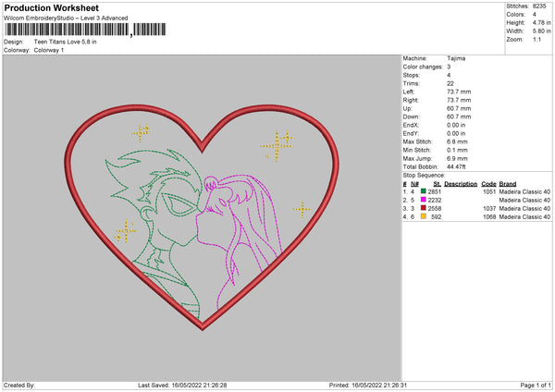Click the red color swatch in stop sequence
The height and width of the screenshot is (392, 555).
point(423,208)
